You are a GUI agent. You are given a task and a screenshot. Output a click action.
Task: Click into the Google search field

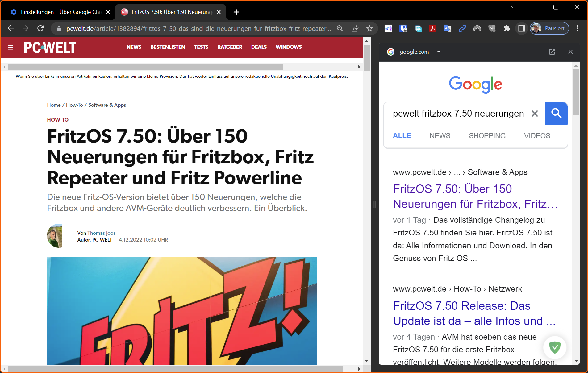click(458, 114)
